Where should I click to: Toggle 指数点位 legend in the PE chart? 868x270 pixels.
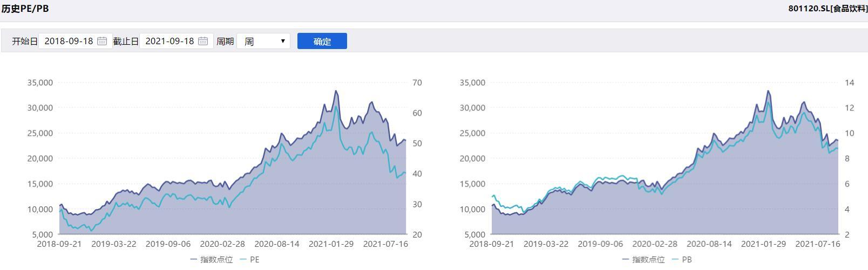pyautogui.click(x=211, y=259)
